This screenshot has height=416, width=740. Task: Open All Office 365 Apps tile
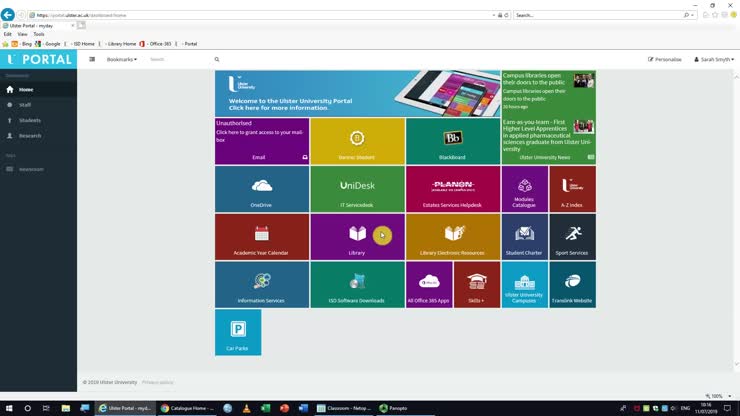pyautogui.click(x=429, y=285)
